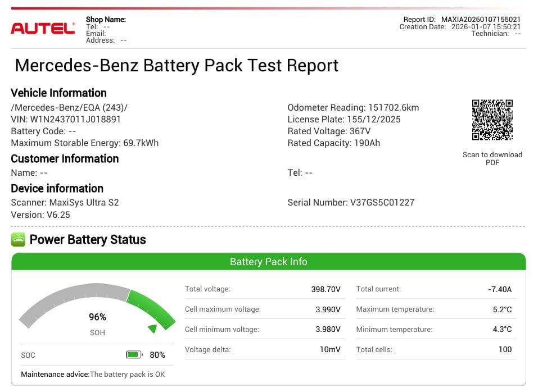Click the green Battery Pack Info header
The image size is (538, 392).
(268, 262)
